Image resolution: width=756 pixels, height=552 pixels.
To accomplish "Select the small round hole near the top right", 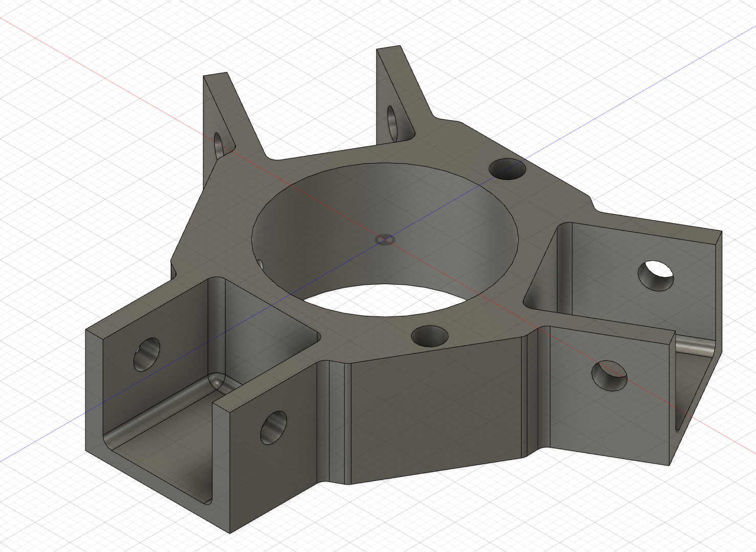I will tap(507, 170).
